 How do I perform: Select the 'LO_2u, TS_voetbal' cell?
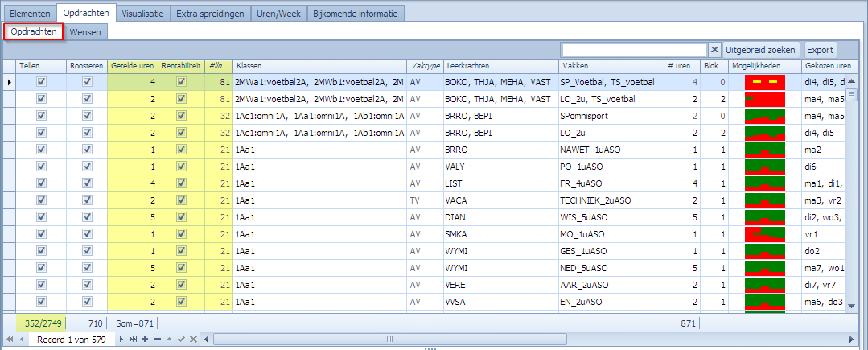click(610, 99)
